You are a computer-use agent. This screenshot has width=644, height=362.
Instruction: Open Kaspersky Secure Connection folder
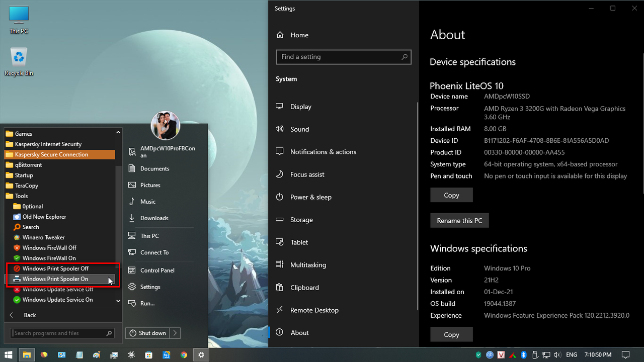[x=60, y=154]
